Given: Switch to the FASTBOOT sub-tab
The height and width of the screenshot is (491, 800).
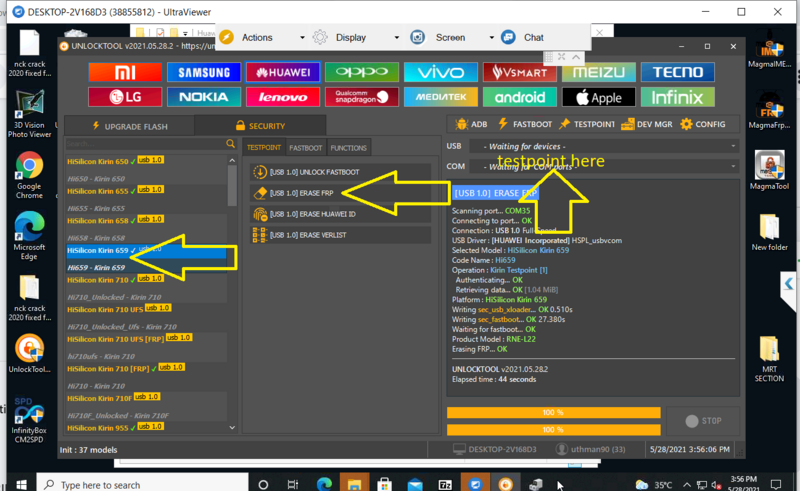Looking at the screenshot, I should [x=306, y=148].
